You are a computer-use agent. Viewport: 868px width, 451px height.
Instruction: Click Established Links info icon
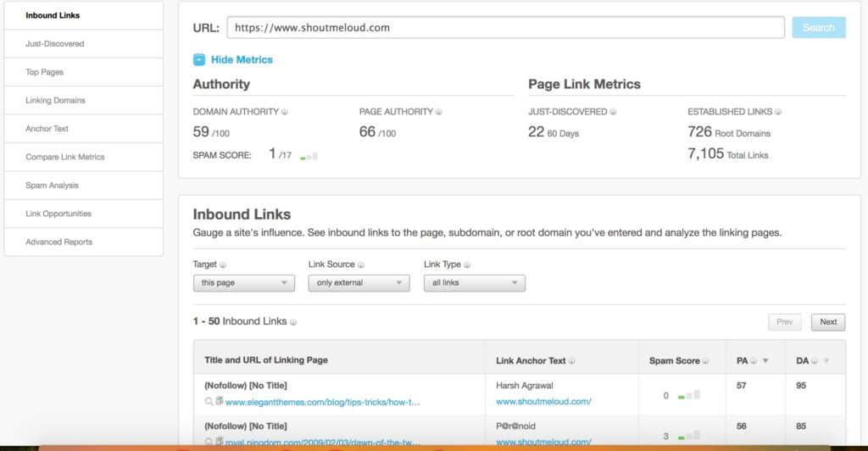pos(778,112)
